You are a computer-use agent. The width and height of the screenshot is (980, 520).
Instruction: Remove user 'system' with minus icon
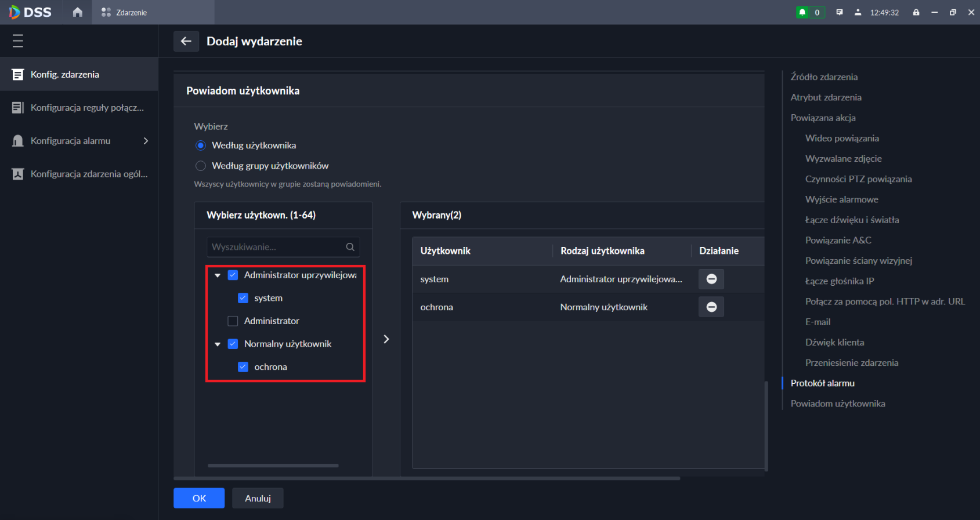711,279
